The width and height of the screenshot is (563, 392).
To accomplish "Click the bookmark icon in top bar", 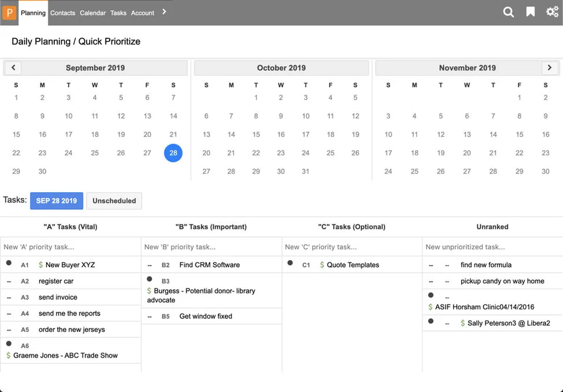I will (x=531, y=12).
